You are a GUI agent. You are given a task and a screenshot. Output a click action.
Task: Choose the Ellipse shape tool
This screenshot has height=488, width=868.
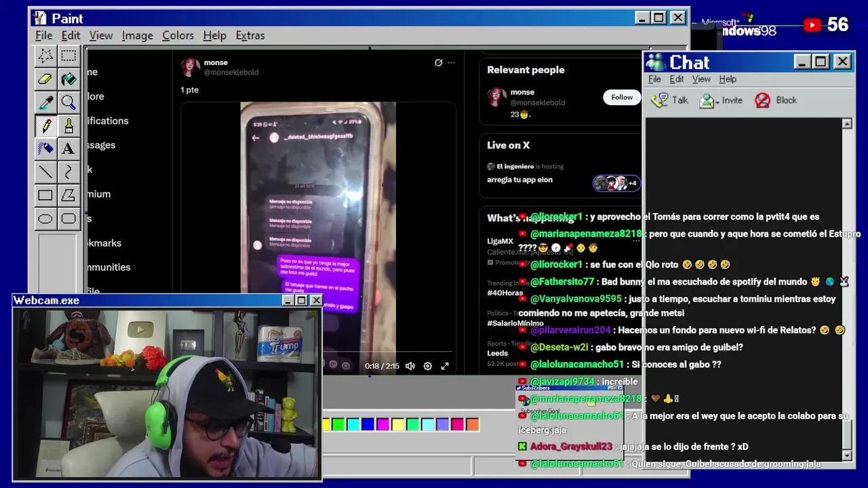coord(45,219)
